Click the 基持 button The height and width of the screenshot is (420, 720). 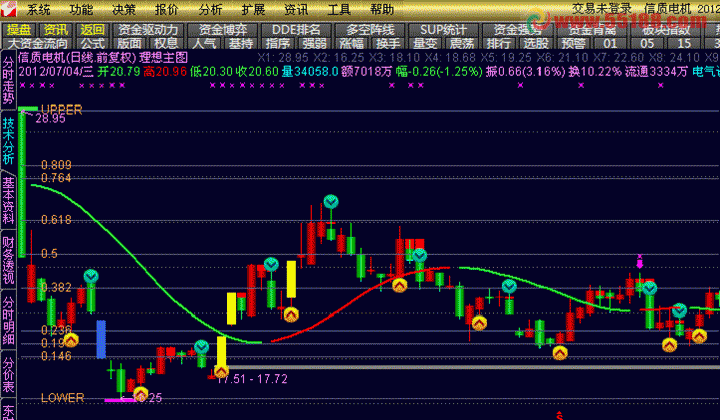(x=241, y=44)
